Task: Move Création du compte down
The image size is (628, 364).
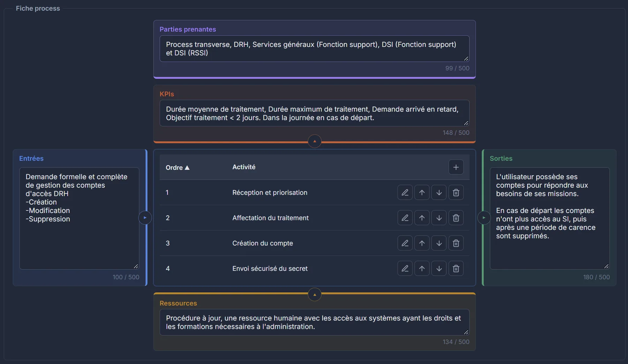Action: point(439,243)
